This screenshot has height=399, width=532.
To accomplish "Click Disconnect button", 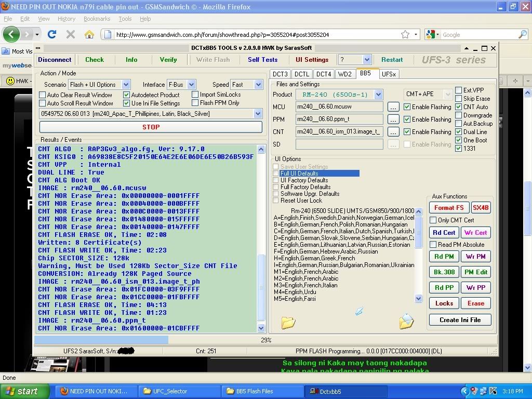I will click(x=55, y=60).
